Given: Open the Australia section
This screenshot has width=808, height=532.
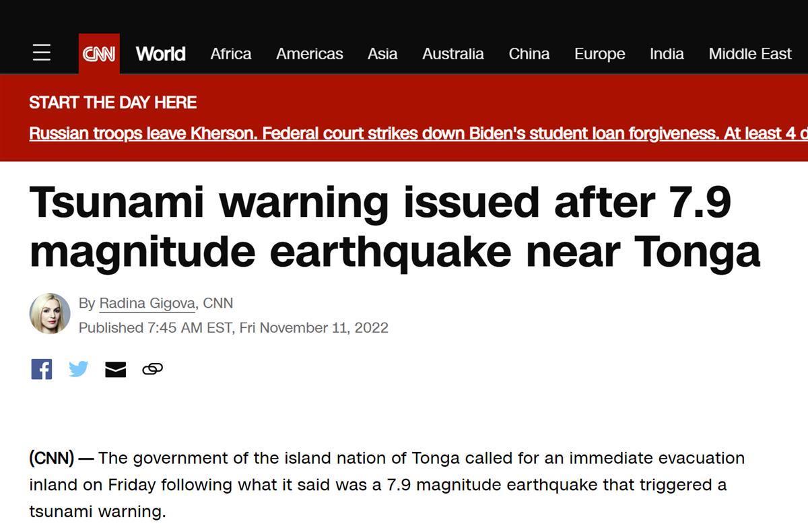Looking at the screenshot, I should [452, 54].
